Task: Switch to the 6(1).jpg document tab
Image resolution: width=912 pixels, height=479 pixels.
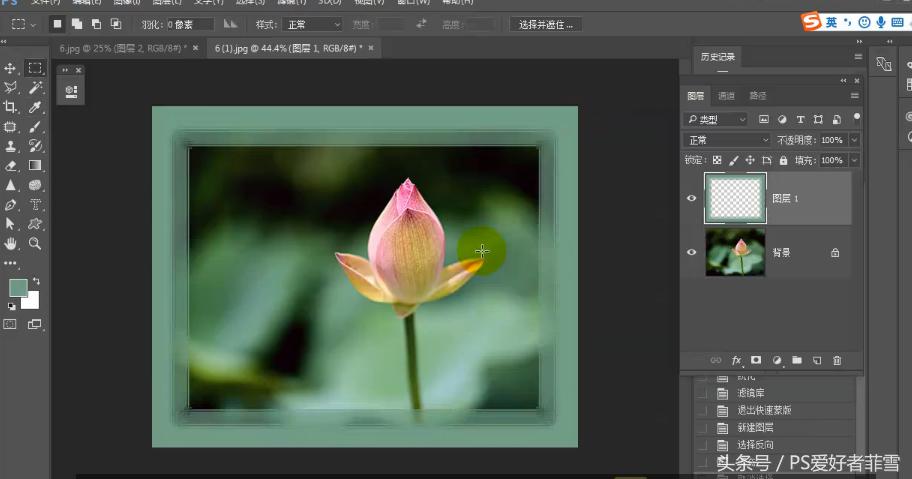Action: click(288, 48)
